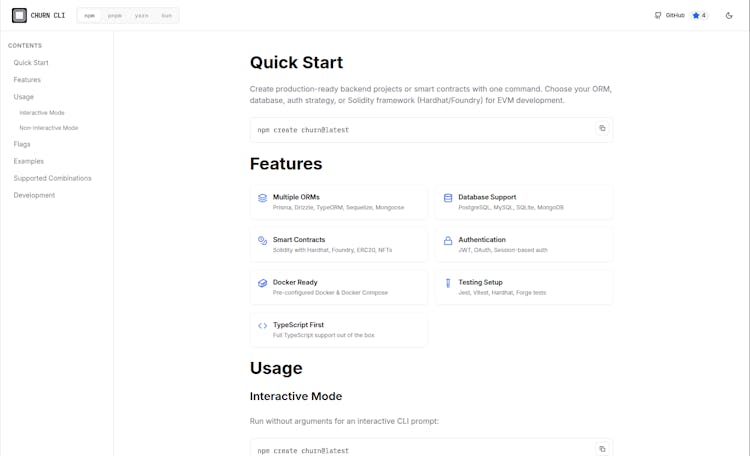Viewport: 750px width, 456px height.
Task: Click the Churn CLI logo icon
Action: 19,15
